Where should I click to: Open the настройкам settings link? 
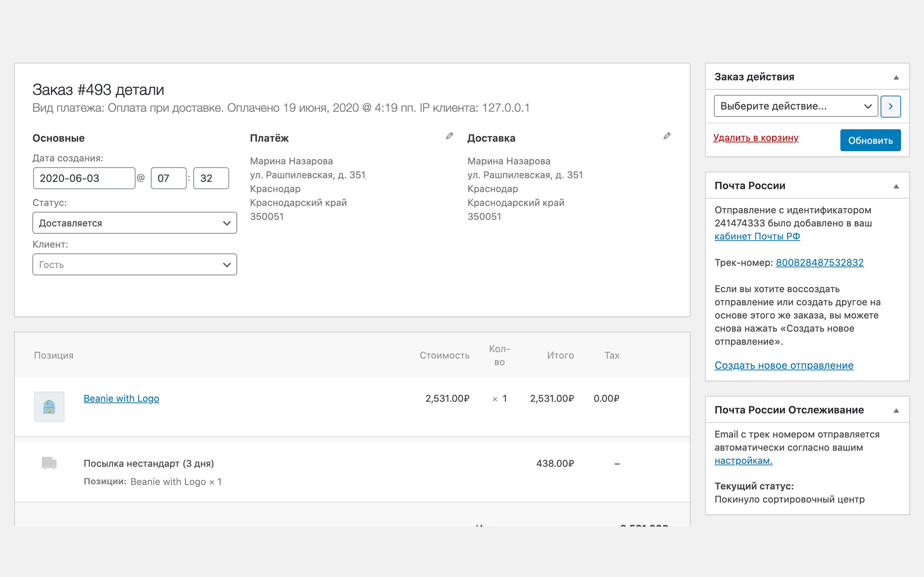pyautogui.click(x=743, y=461)
